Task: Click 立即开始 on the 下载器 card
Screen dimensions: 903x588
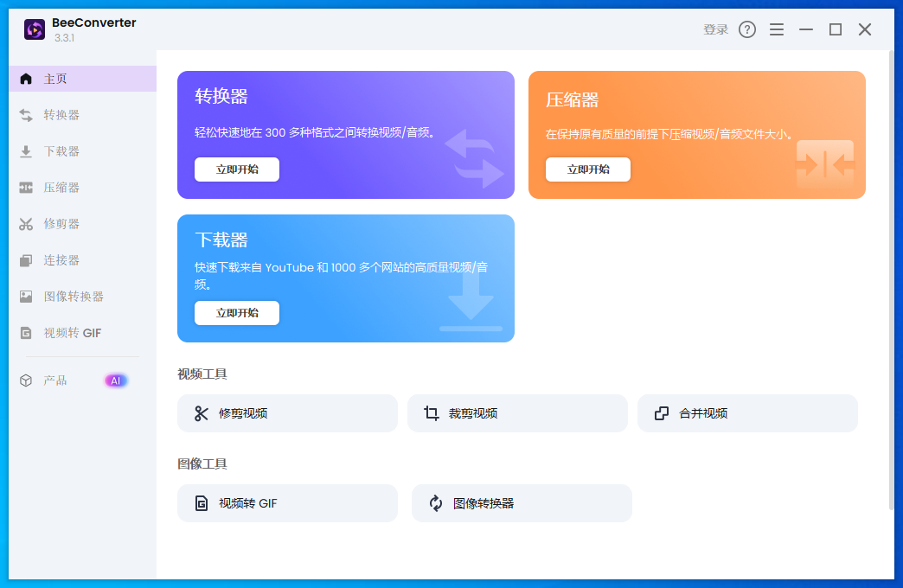Action: coord(237,313)
